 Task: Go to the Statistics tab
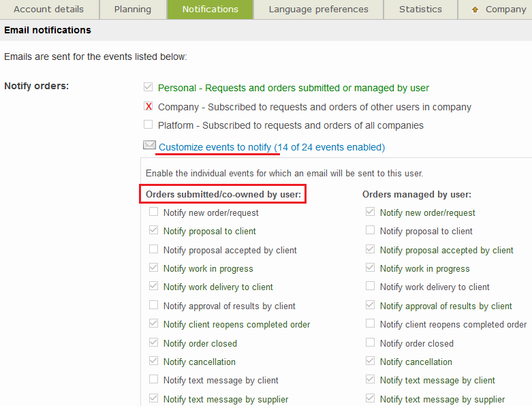coord(420,10)
